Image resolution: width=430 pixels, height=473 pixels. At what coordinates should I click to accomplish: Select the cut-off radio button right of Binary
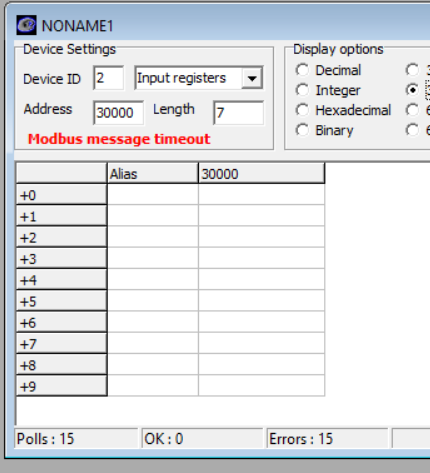pyautogui.click(x=412, y=130)
